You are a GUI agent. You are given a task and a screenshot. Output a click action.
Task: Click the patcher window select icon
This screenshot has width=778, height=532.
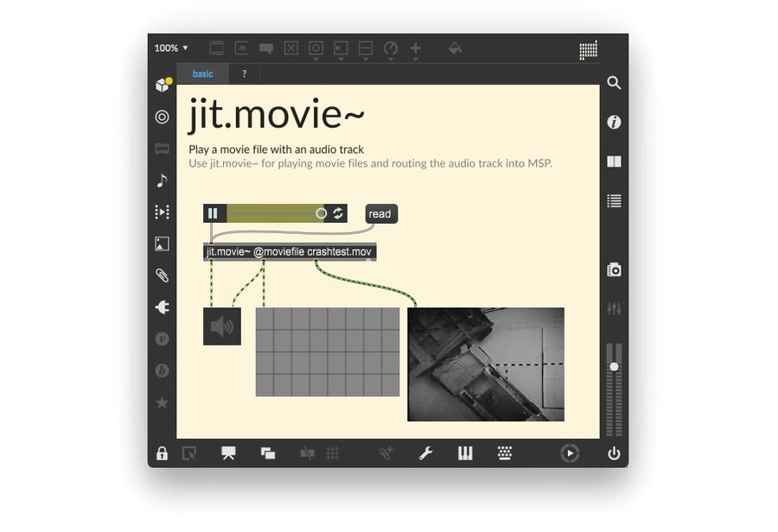click(189, 453)
